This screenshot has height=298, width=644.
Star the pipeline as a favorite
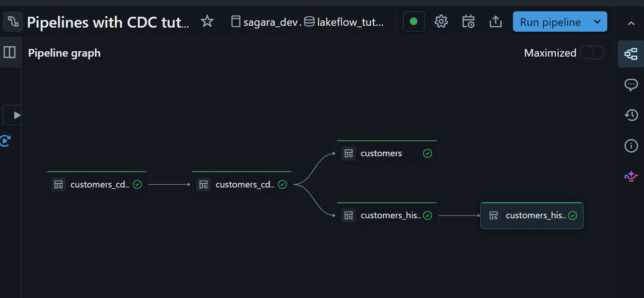pos(207,21)
